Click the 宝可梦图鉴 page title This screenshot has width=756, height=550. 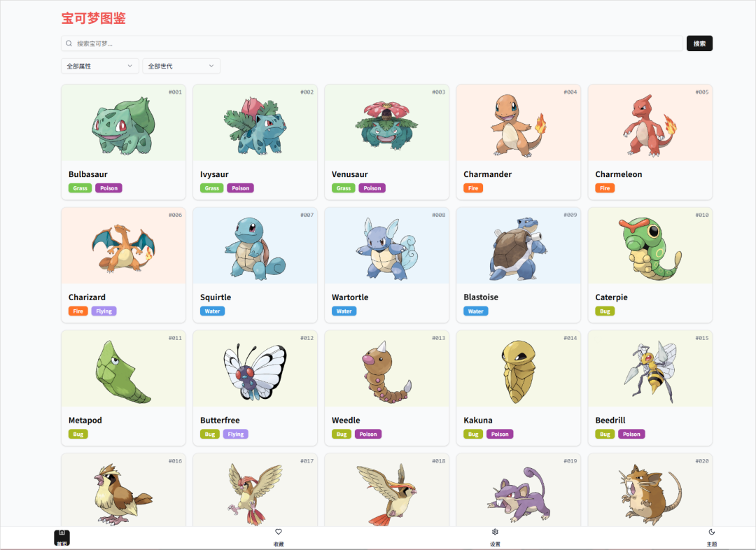pos(94,18)
